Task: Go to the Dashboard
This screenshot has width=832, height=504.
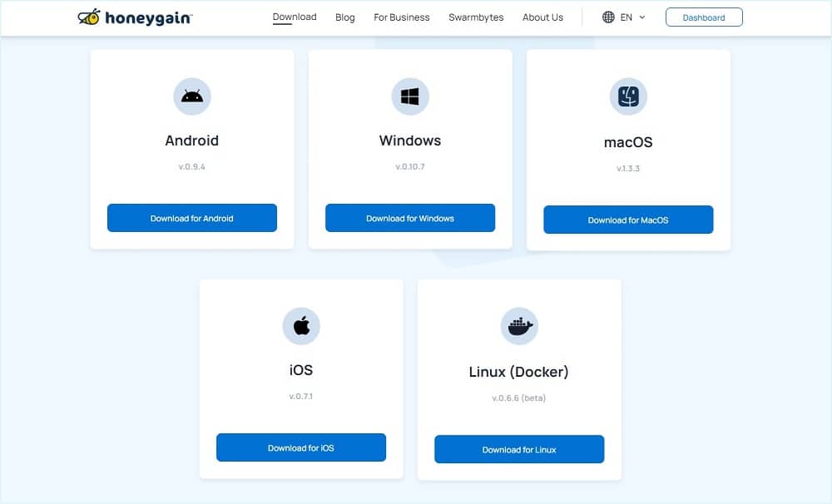Action: [x=704, y=17]
